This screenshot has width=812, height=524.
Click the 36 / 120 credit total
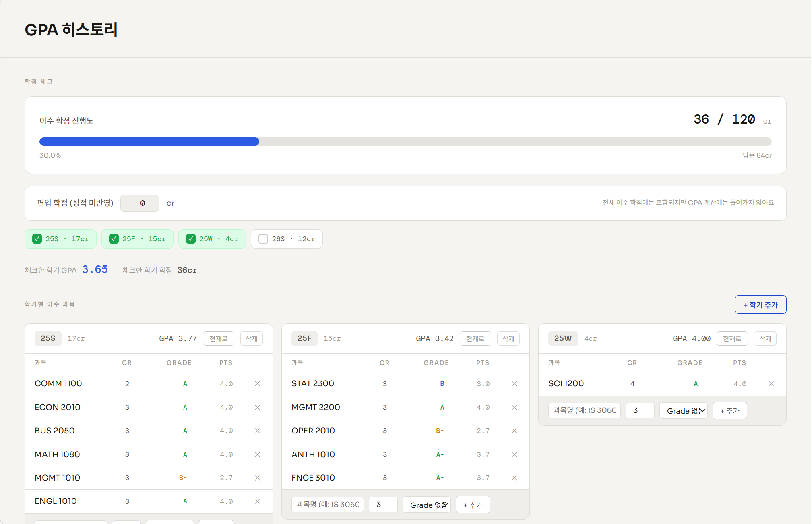(x=724, y=119)
